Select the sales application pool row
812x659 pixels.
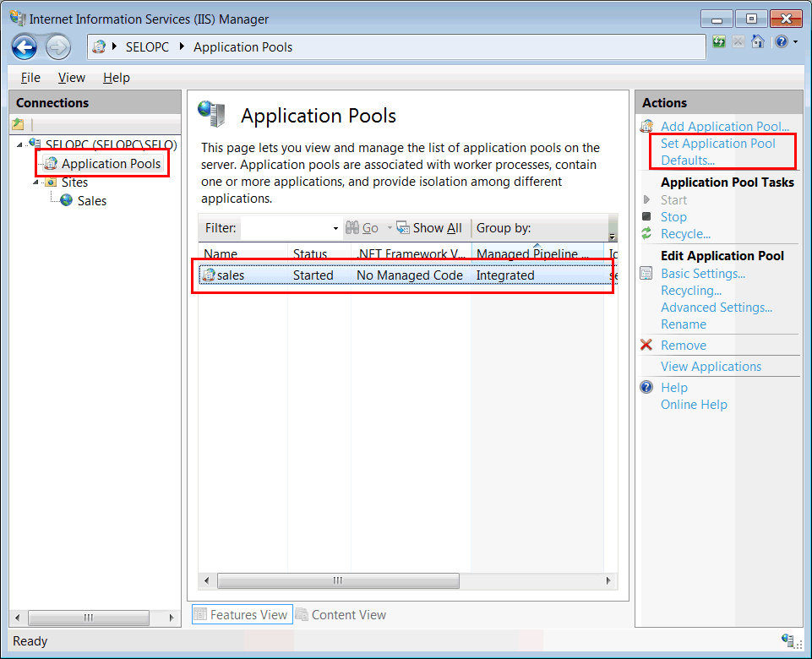coord(408,275)
